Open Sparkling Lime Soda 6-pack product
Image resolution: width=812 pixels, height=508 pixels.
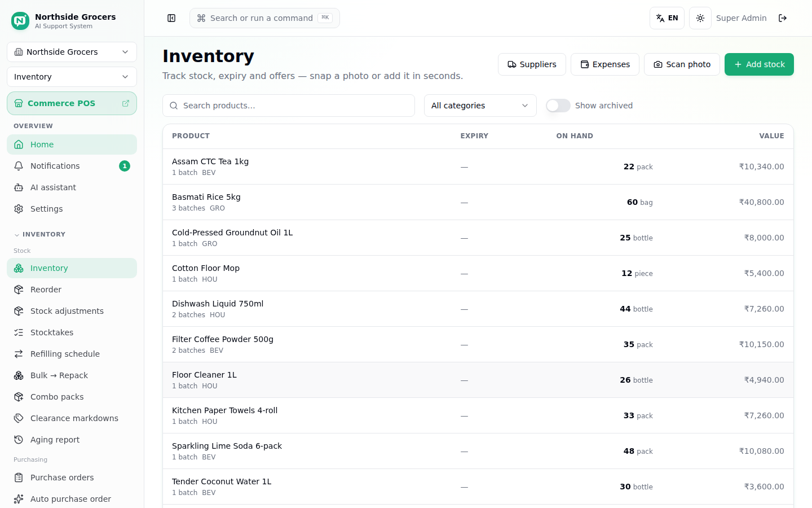tap(227, 446)
